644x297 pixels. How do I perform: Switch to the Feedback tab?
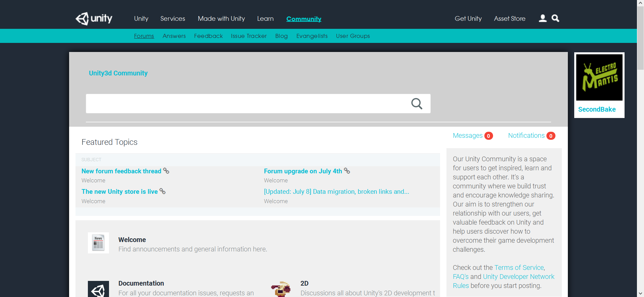(208, 36)
